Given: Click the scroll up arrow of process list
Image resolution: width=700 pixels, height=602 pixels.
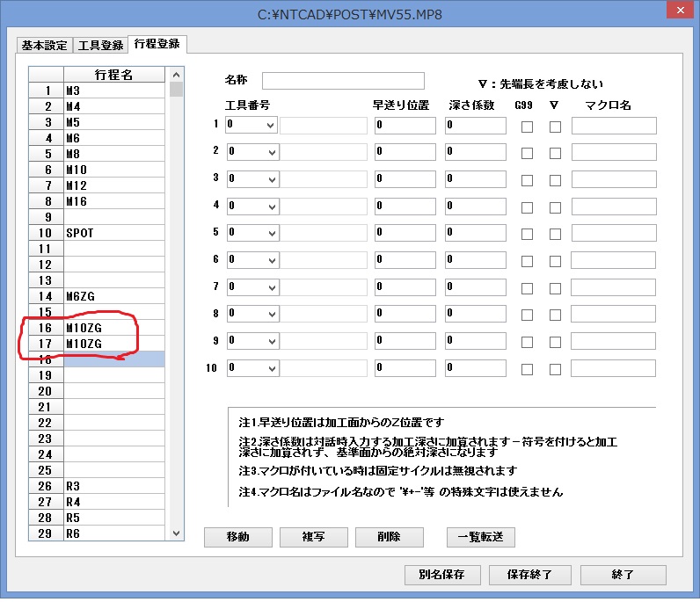Looking at the screenshot, I should [176, 75].
